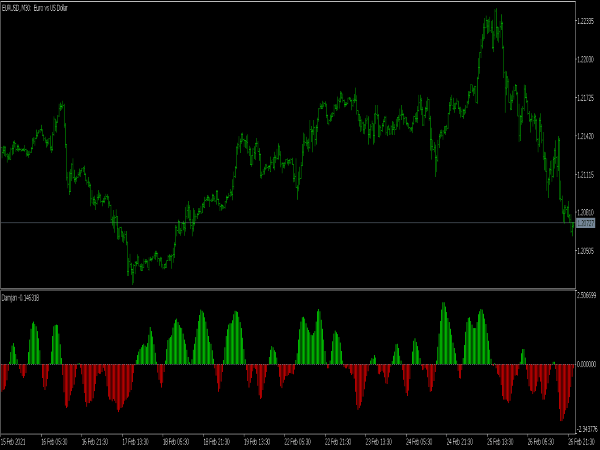Click the 17 Feb 13:30 time label
Viewport: 600px width, 450px height.
point(135,442)
